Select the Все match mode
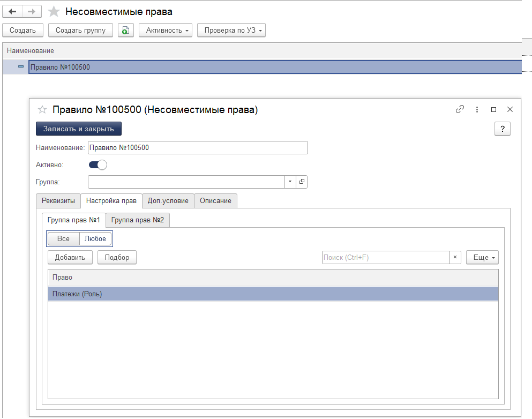The width and height of the screenshot is (532, 419). [x=63, y=239]
